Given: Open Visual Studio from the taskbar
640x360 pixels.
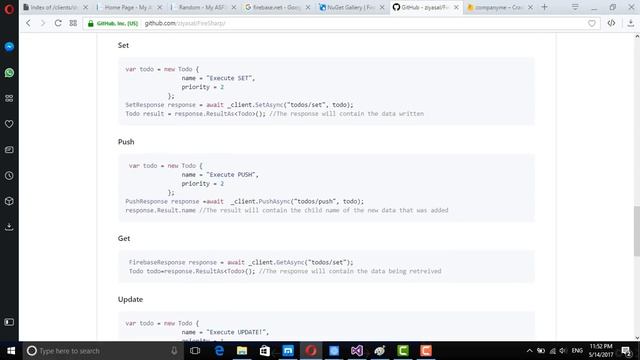Looking at the screenshot, I should [357, 351].
